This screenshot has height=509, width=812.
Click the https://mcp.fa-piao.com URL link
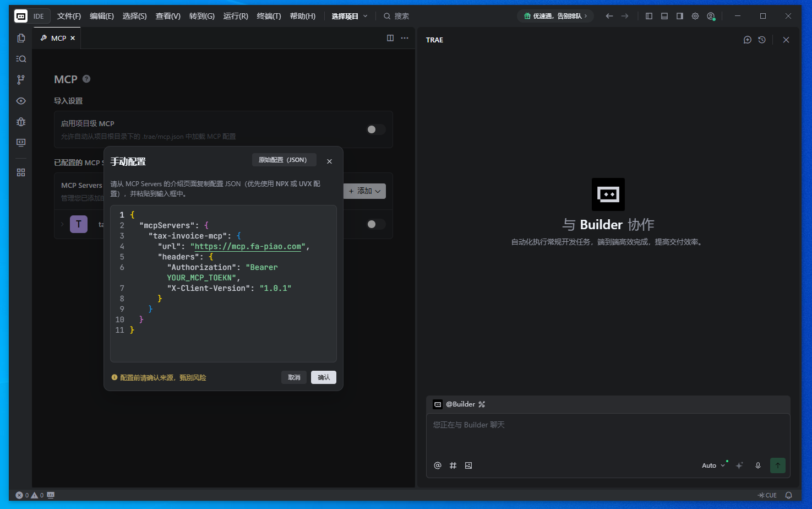pyautogui.click(x=248, y=246)
